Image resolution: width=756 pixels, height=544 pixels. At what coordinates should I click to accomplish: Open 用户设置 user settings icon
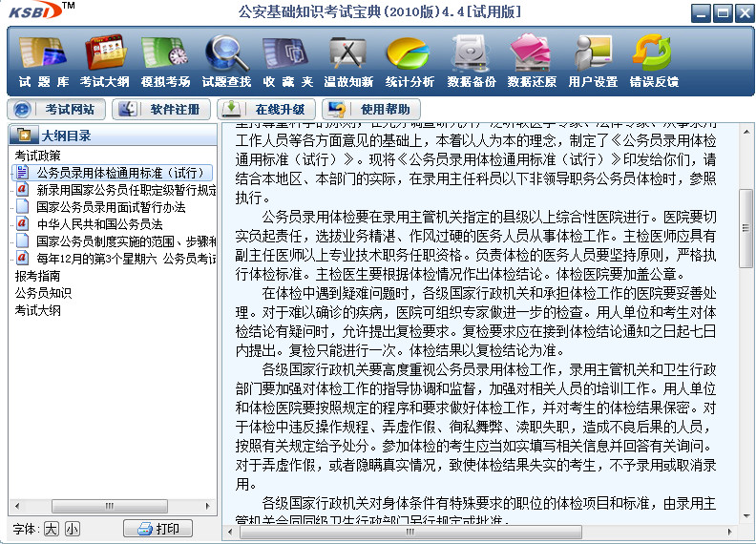tap(593, 61)
